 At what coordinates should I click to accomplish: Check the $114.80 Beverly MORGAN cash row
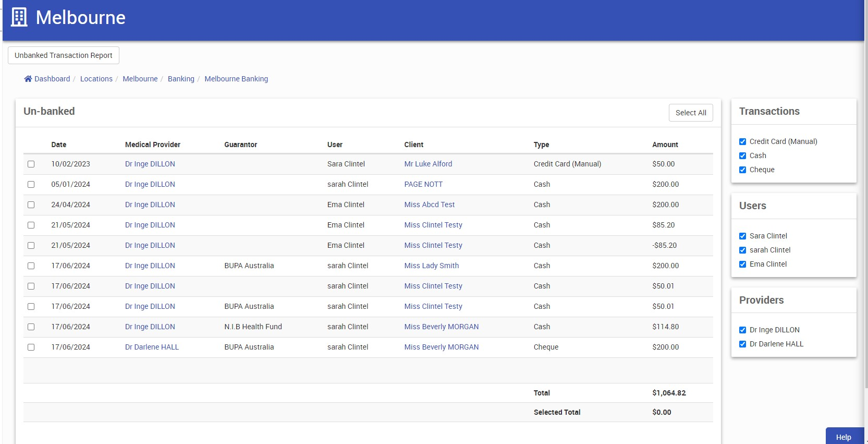31,327
